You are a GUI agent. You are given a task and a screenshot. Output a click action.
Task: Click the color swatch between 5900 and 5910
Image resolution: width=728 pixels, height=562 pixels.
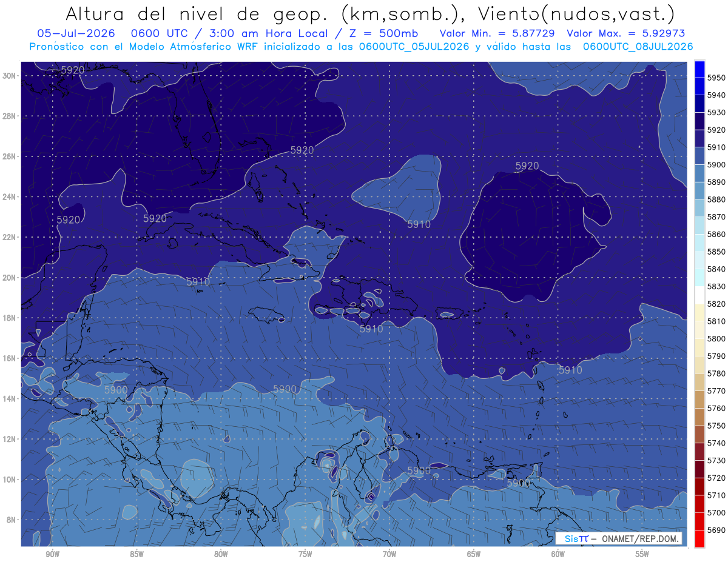tap(699, 156)
